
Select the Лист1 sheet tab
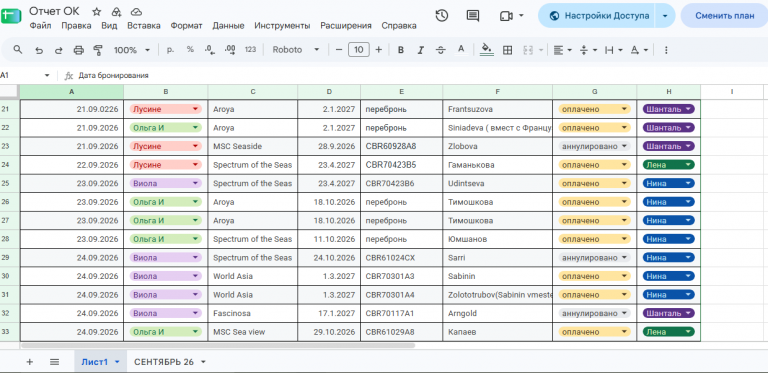pyautogui.click(x=100, y=362)
